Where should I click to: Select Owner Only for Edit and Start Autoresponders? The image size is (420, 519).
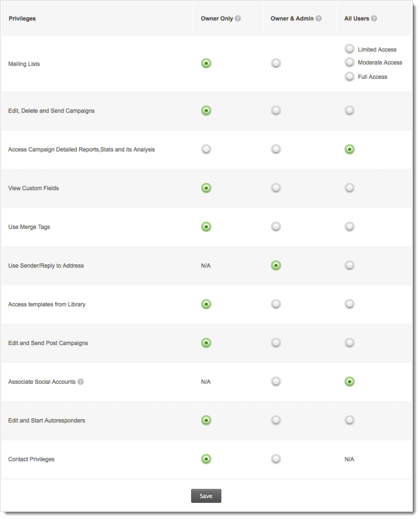point(206,420)
